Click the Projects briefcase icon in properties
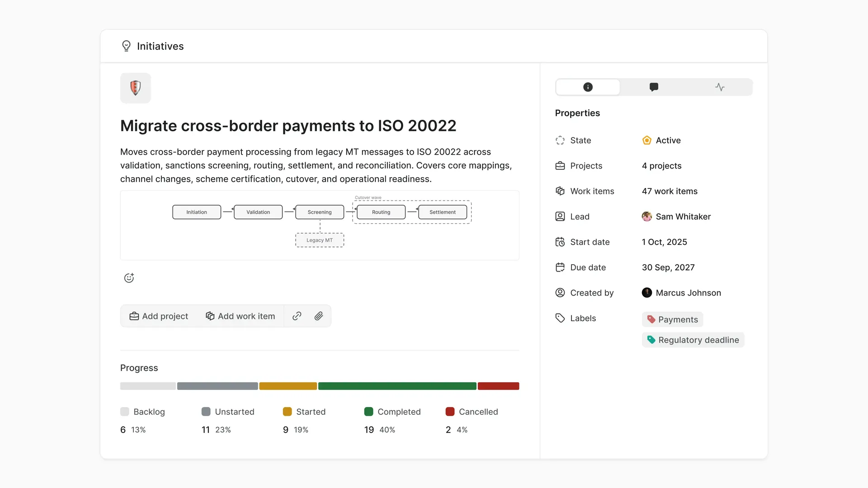 pyautogui.click(x=560, y=166)
